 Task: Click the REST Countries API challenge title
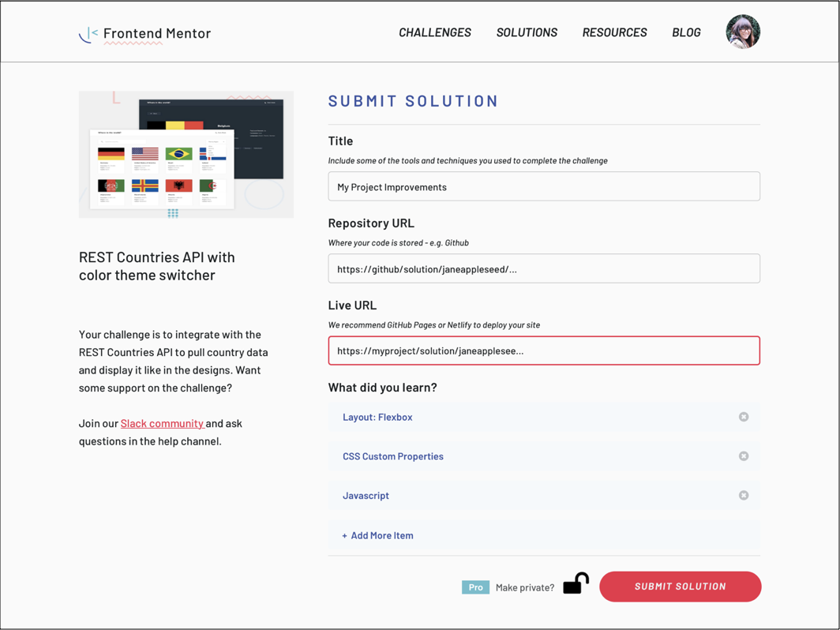(x=157, y=266)
